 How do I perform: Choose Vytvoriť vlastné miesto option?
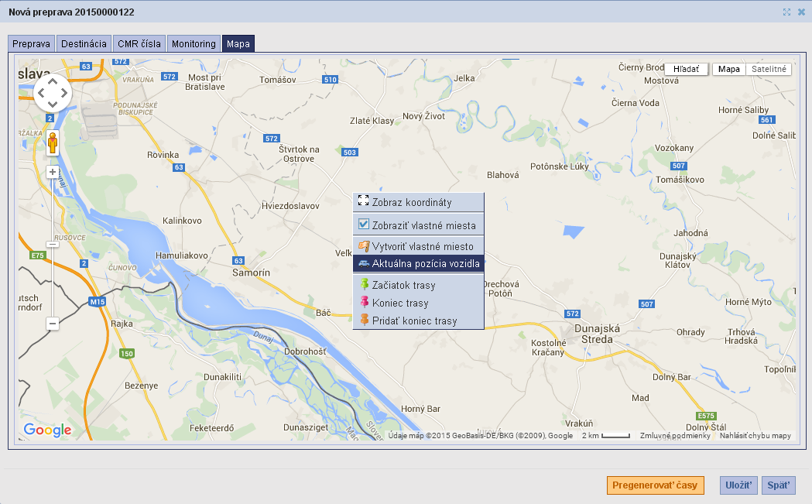tap(419, 246)
